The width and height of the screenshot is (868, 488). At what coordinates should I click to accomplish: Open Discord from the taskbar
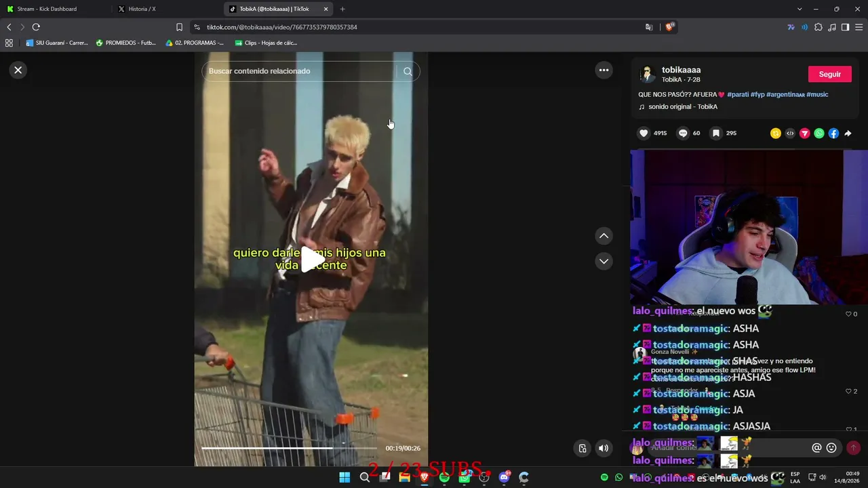(x=504, y=477)
